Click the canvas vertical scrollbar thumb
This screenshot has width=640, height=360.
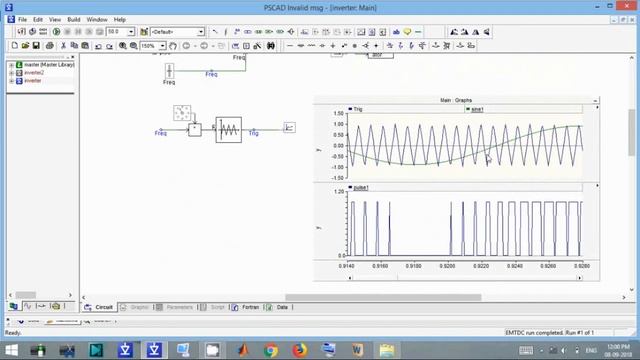[x=632, y=132]
